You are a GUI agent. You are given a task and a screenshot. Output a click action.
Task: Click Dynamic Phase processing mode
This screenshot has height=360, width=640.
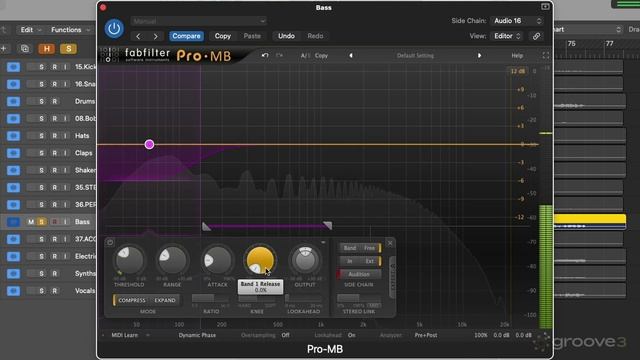click(197, 335)
